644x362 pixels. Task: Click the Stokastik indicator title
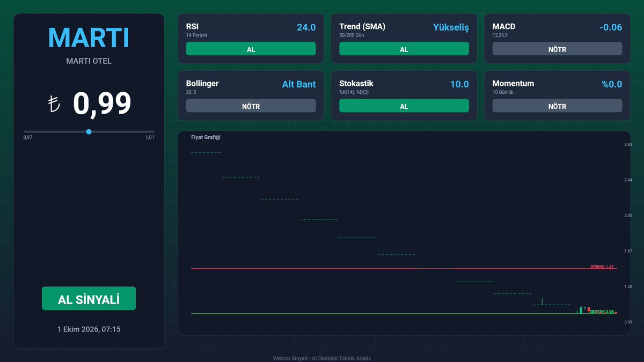(356, 84)
